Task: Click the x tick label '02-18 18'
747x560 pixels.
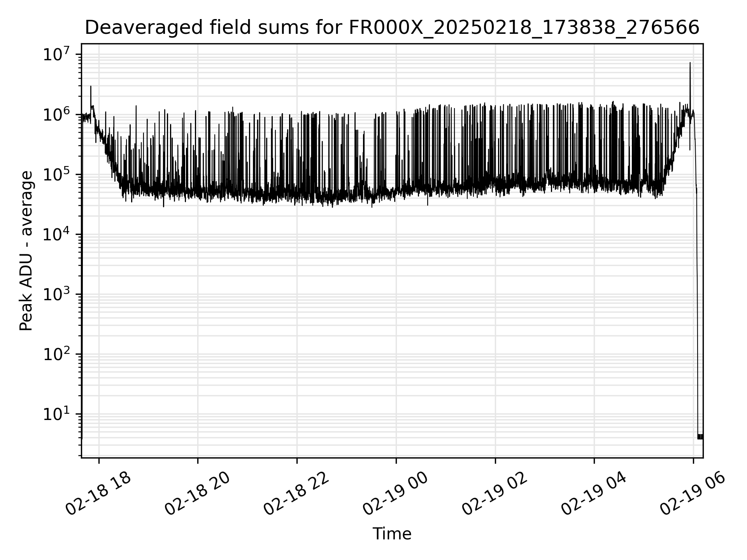Action: 98,494
